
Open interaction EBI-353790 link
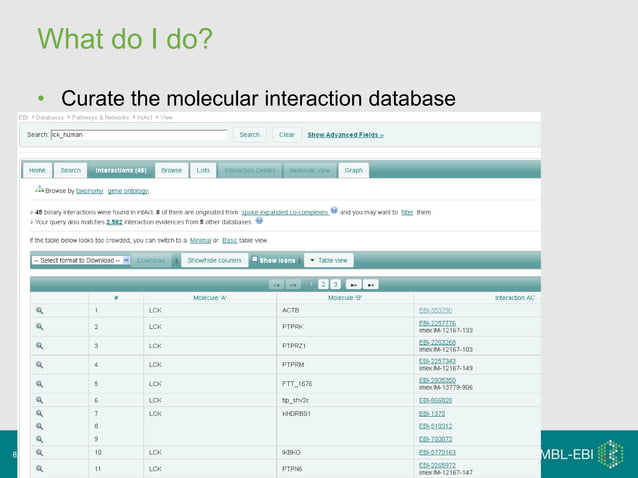pos(435,310)
